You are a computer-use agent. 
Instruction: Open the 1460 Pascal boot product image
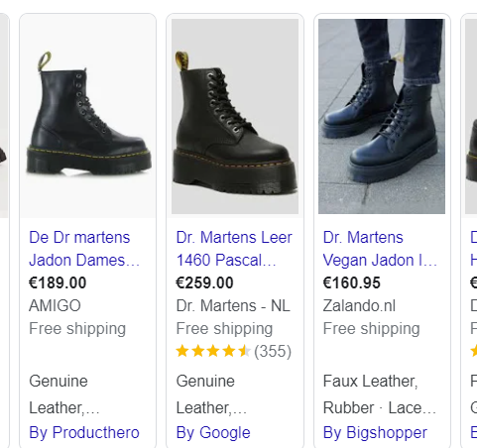click(235, 116)
